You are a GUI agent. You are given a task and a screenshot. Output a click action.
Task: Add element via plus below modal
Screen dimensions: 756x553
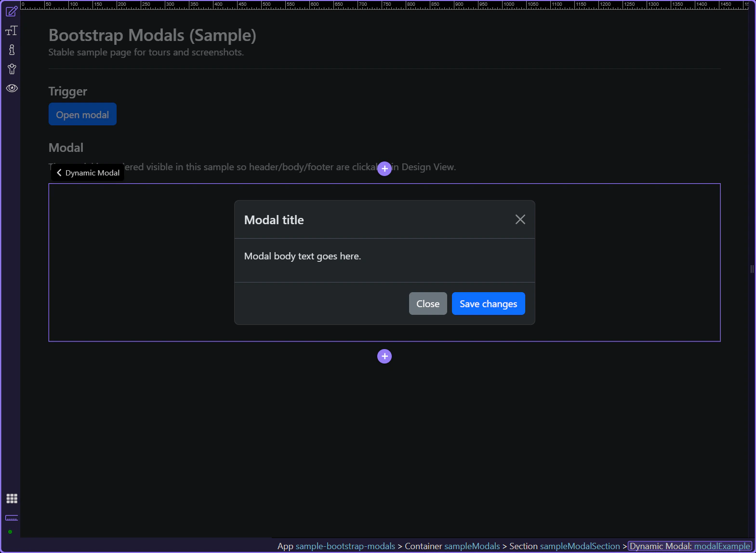(x=385, y=356)
